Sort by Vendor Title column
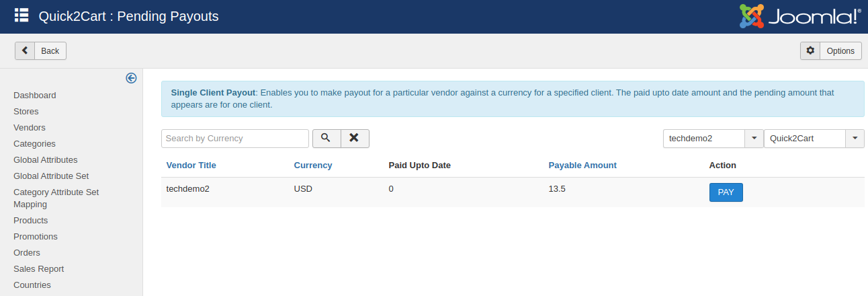 tap(191, 165)
